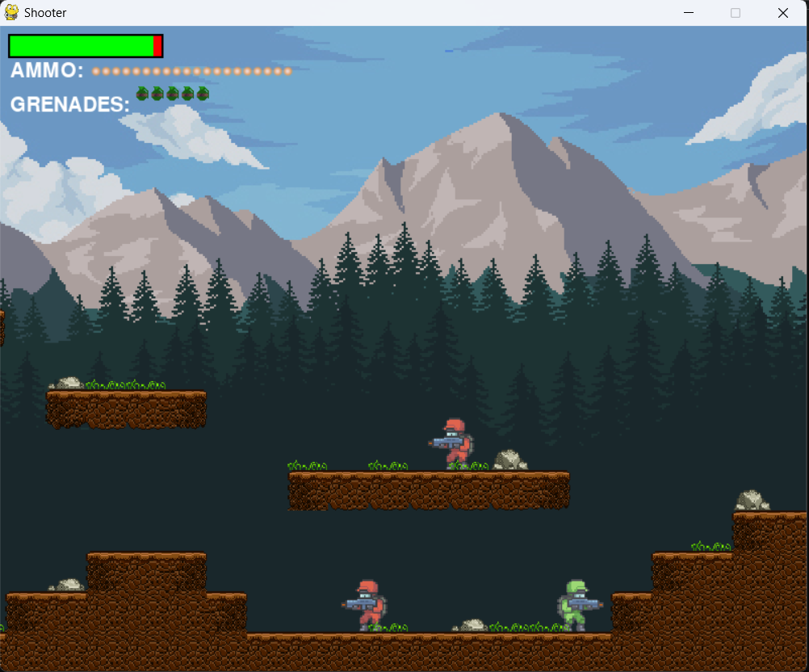Image resolution: width=809 pixels, height=672 pixels.
Task: Click the red end of the health bar
Action: coord(157,46)
